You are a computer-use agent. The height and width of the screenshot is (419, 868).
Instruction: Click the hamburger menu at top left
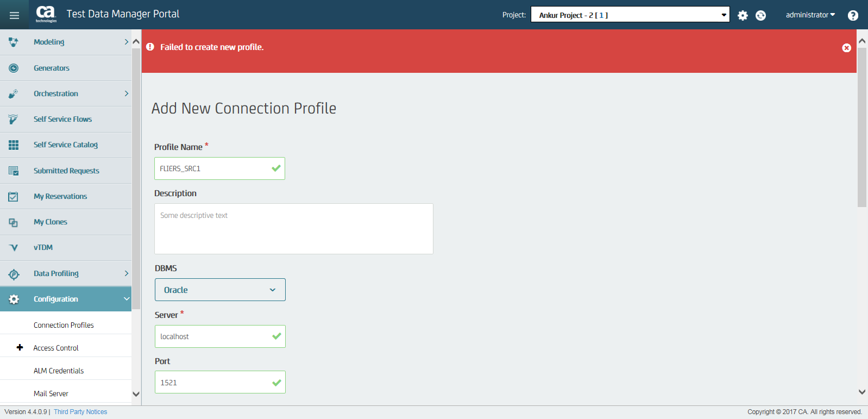[x=14, y=15]
